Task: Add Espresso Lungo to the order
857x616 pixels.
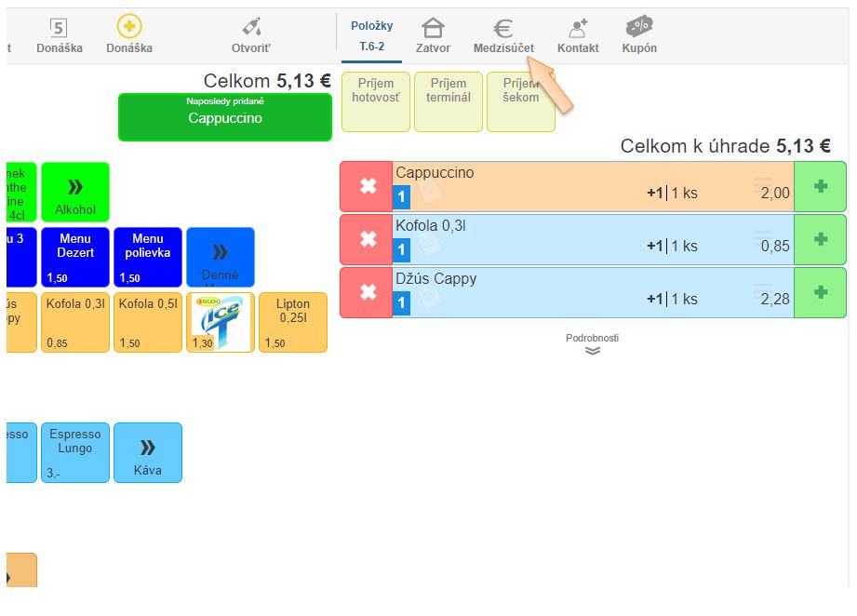Action: [x=75, y=452]
